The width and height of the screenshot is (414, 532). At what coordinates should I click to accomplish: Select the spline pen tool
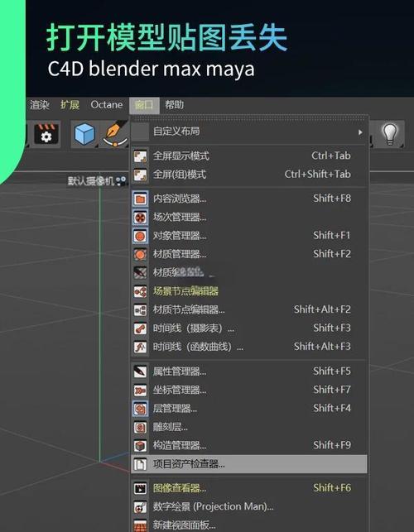coord(115,134)
